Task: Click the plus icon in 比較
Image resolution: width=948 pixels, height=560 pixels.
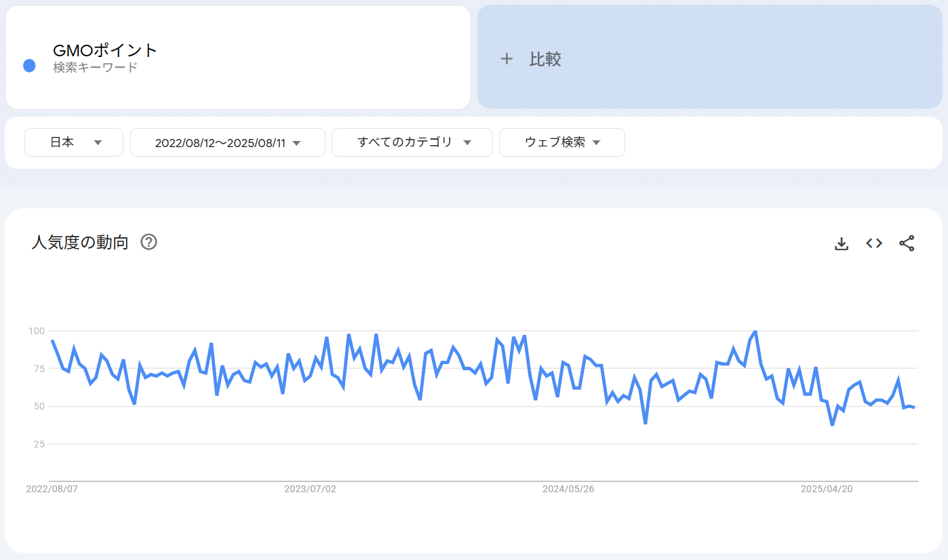Action: coord(507,59)
